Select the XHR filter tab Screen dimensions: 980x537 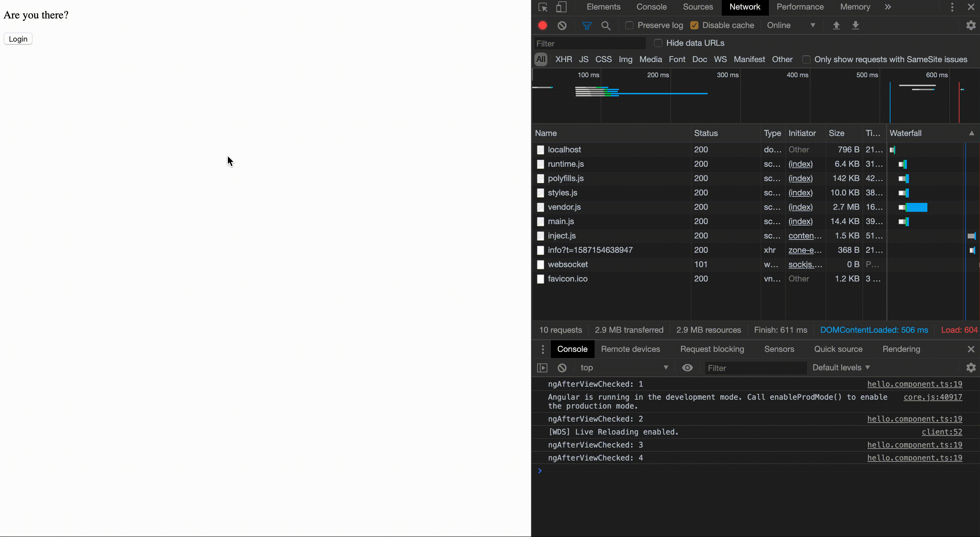563,59
